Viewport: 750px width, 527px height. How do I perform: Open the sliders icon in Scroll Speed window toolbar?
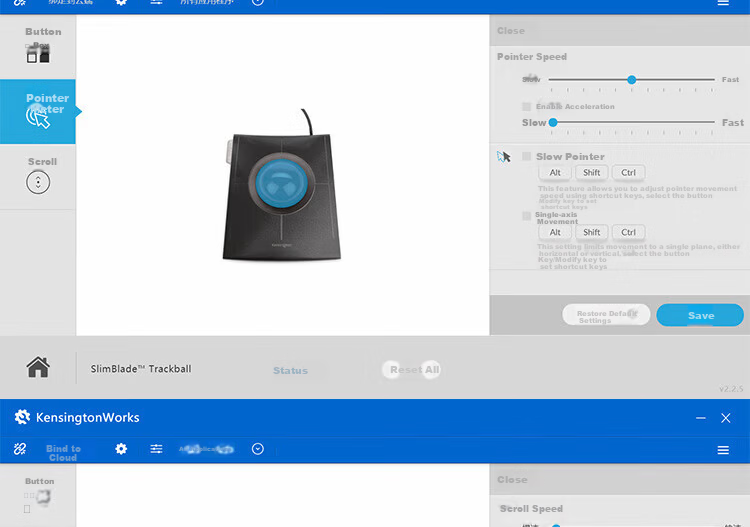[156, 449]
